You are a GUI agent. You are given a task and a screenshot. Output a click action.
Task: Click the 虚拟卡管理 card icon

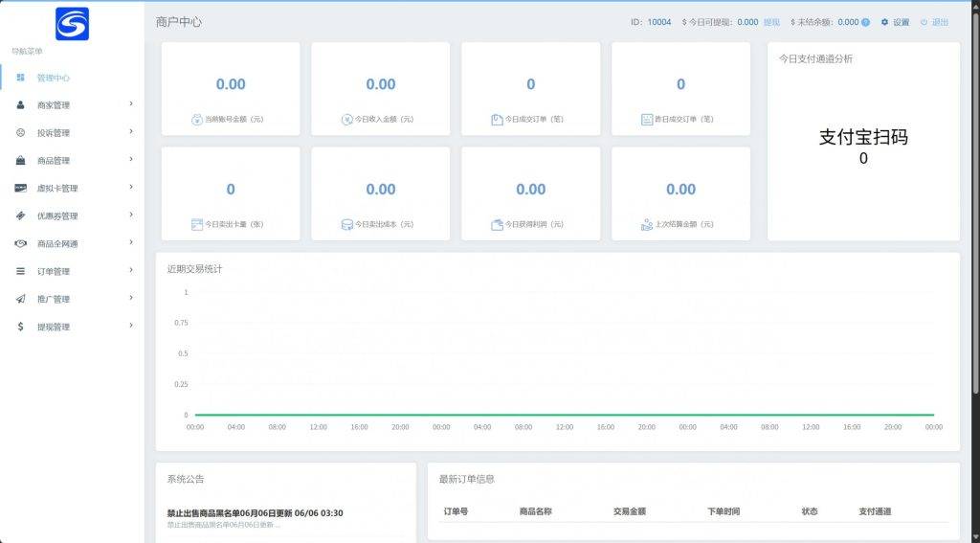pyautogui.click(x=20, y=189)
